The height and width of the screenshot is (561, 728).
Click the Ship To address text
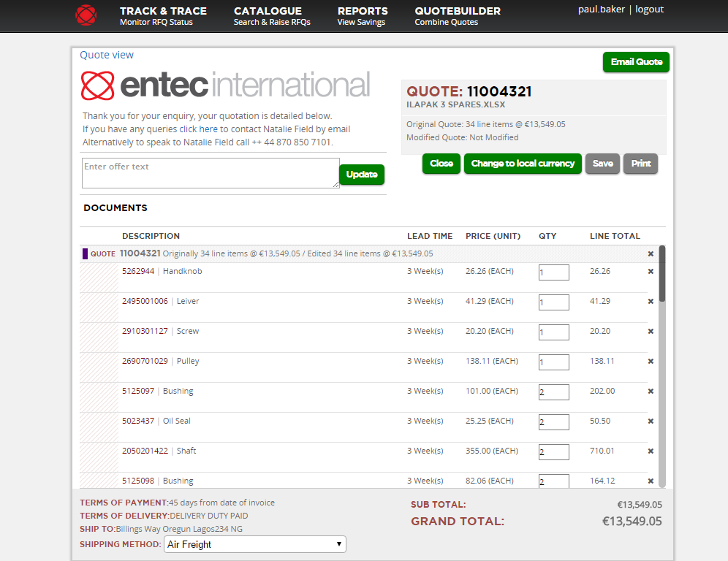161,529
